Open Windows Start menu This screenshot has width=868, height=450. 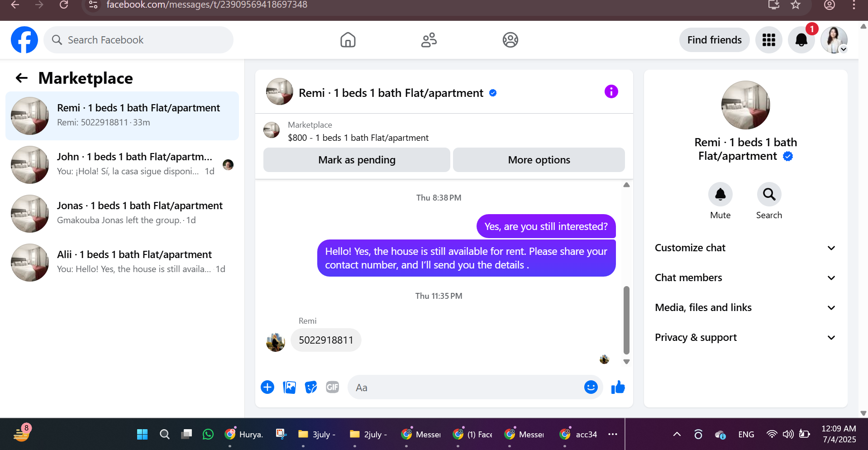pos(142,434)
